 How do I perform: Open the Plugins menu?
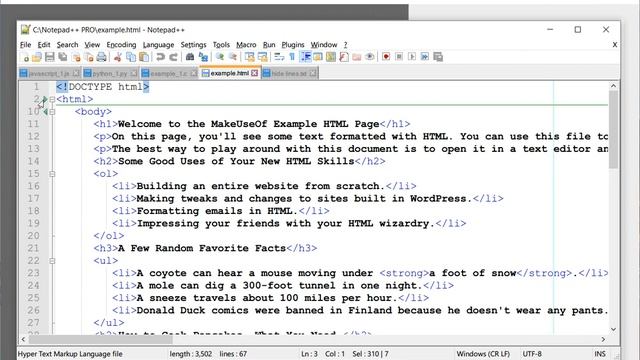(293, 45)
